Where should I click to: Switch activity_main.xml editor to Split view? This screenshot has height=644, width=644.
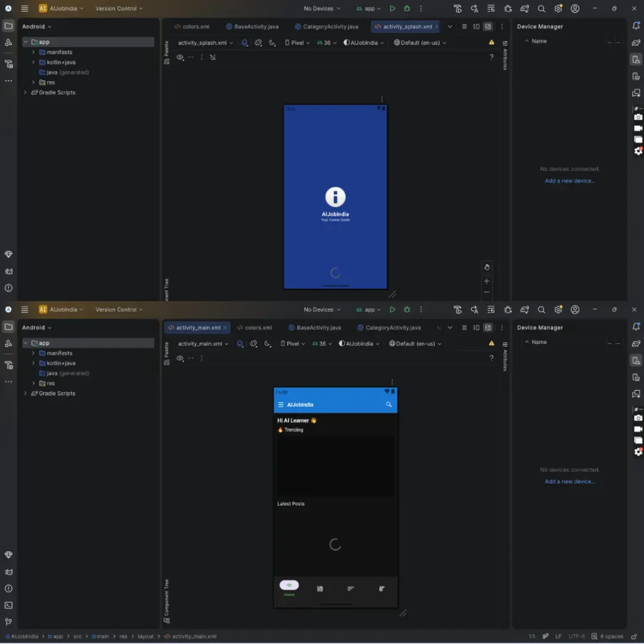point(476,327)
